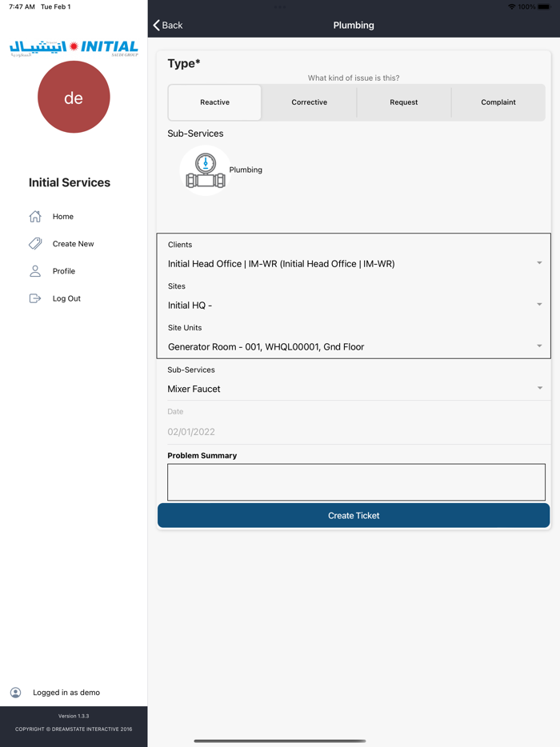Screen dimensions: 560x747
Task: Select the Corrective issue type
Action: coord(310,102)
